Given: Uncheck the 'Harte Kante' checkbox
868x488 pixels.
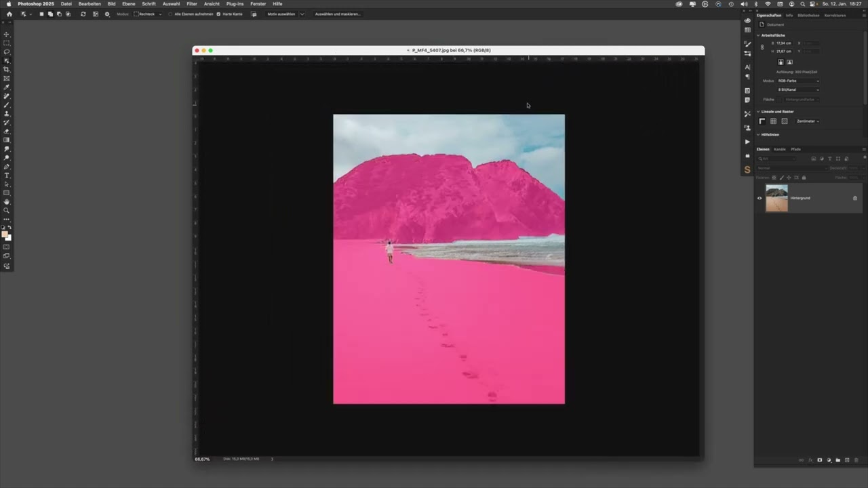Looking at the screenshot, I should 218,14.
